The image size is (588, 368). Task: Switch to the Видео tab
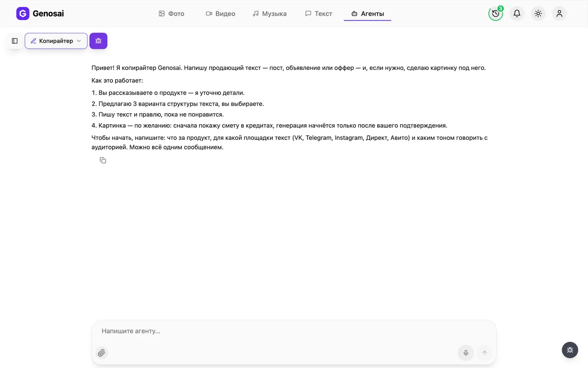click(x=220, y=14)
